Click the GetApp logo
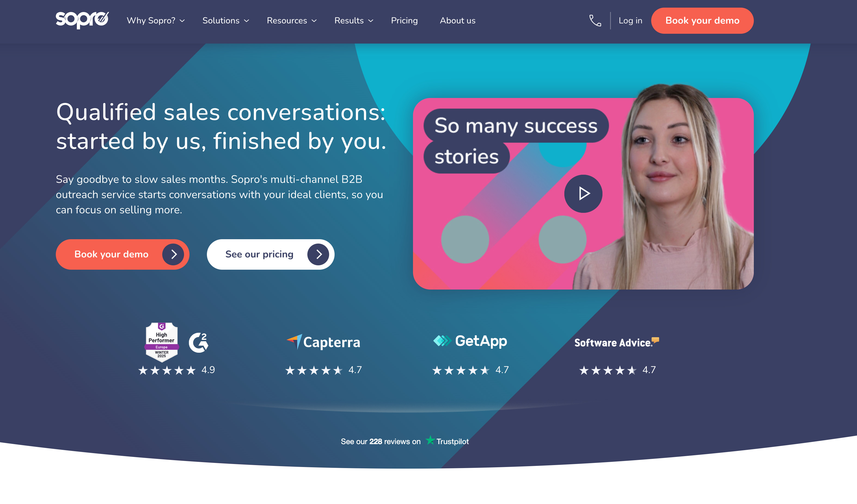Viewport: 857px width, 504px height. 470,341
